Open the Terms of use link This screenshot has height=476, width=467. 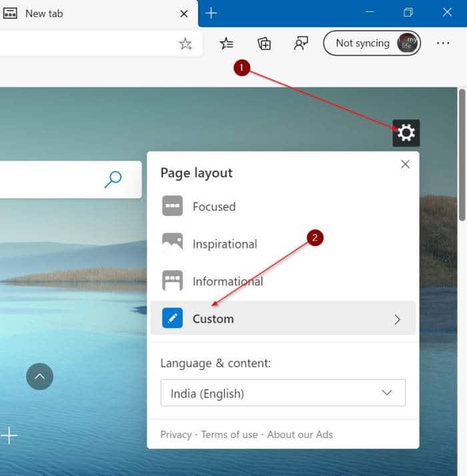tap(229, 435)
